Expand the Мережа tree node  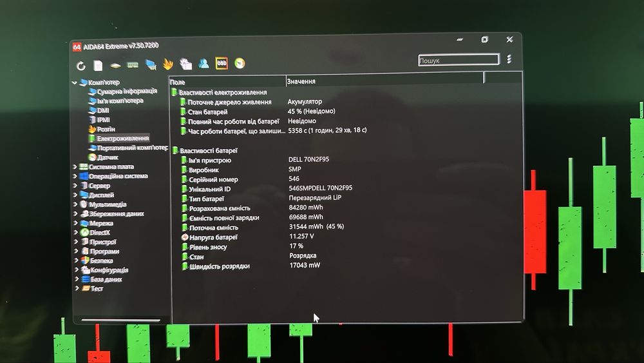[76, 223]
